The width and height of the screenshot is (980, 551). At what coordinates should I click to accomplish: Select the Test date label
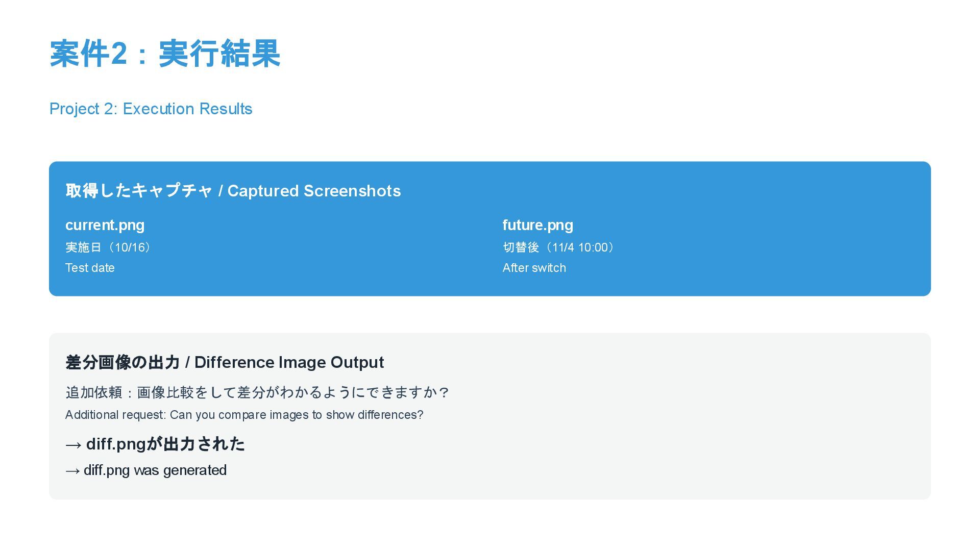click(x=90, y=268)
